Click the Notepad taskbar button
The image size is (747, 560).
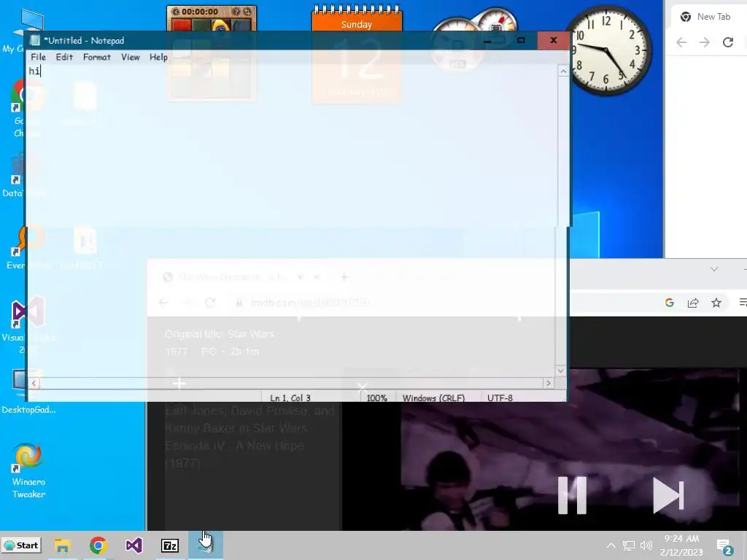tap(206, 545)
